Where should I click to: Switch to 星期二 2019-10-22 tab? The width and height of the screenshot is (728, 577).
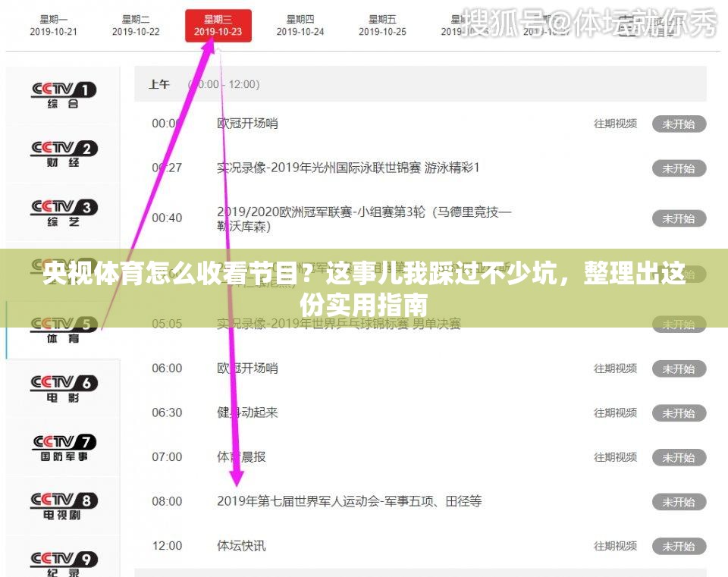tap(136, 26)
